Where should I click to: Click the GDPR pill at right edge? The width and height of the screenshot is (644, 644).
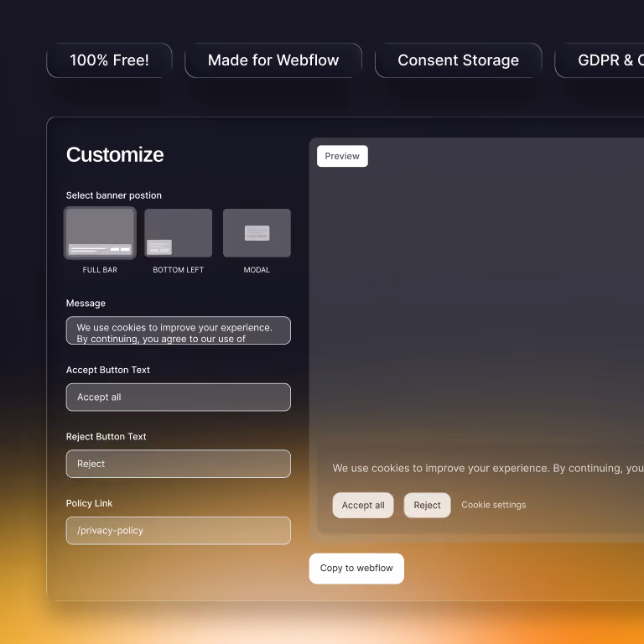pos(600,60)
